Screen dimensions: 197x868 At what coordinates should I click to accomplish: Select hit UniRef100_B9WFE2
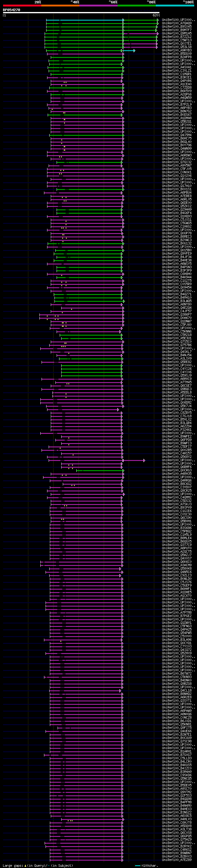click(177, 436)
